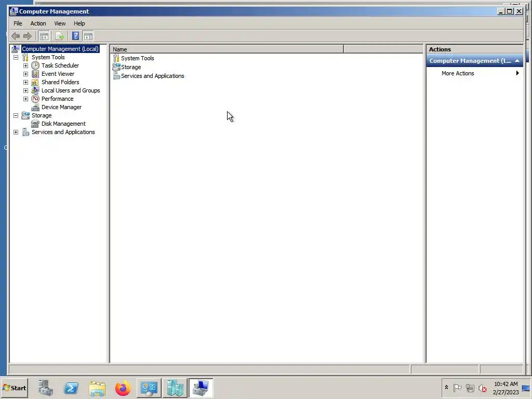Image resolution: width=532 pixels, height=399 pixels.
Task: Launch Firefox from the taskbar
Action: pos(123,388)
